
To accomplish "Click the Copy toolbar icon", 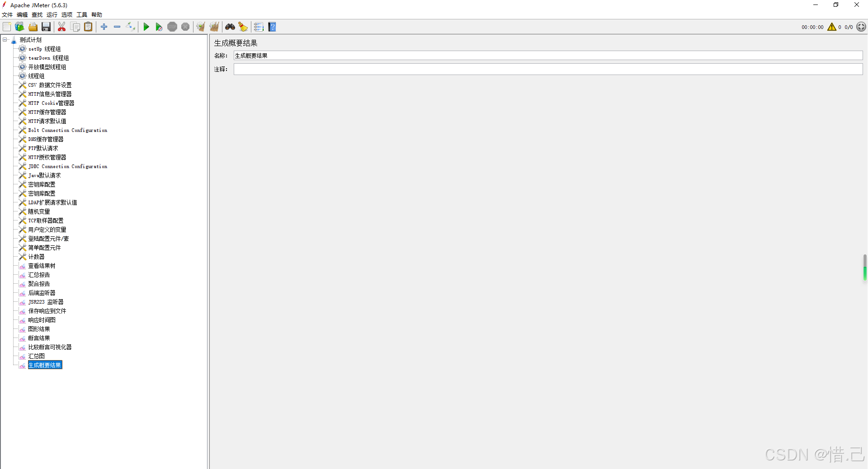I will click(x=75, y=27).
